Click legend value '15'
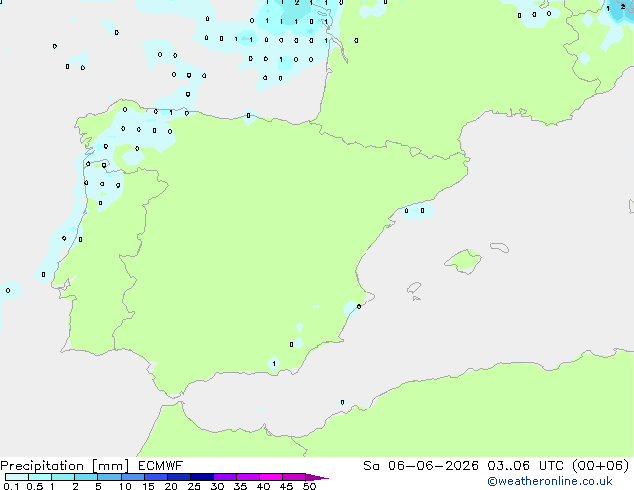 (148, 486)
